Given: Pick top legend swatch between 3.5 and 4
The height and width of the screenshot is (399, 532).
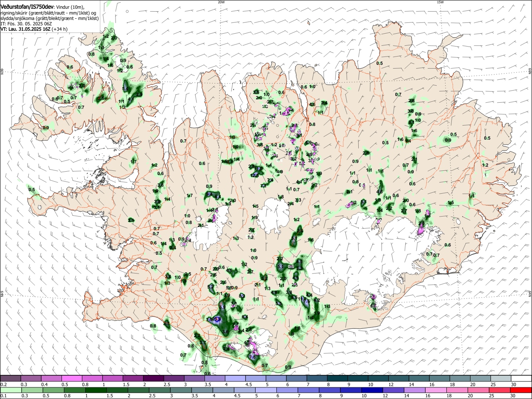Looking at the screenshot, I should point(214,379).
